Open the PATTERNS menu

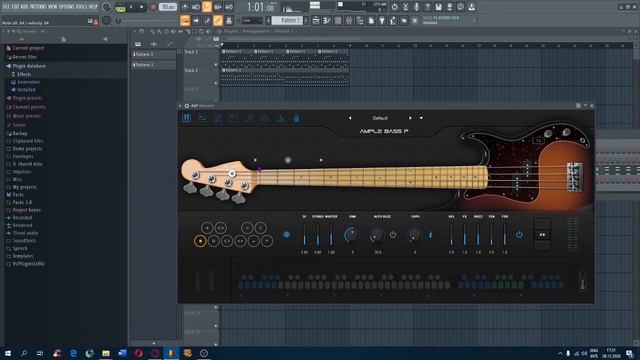point(38,7)
